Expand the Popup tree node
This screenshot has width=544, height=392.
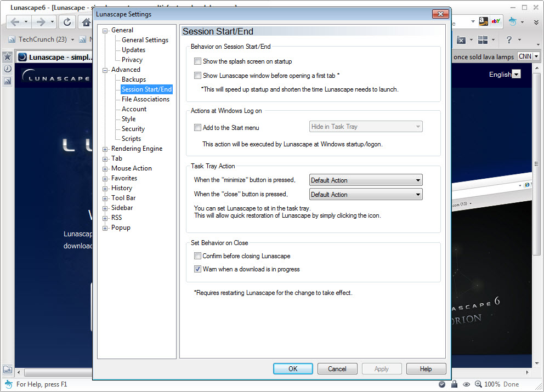point(105,228)
